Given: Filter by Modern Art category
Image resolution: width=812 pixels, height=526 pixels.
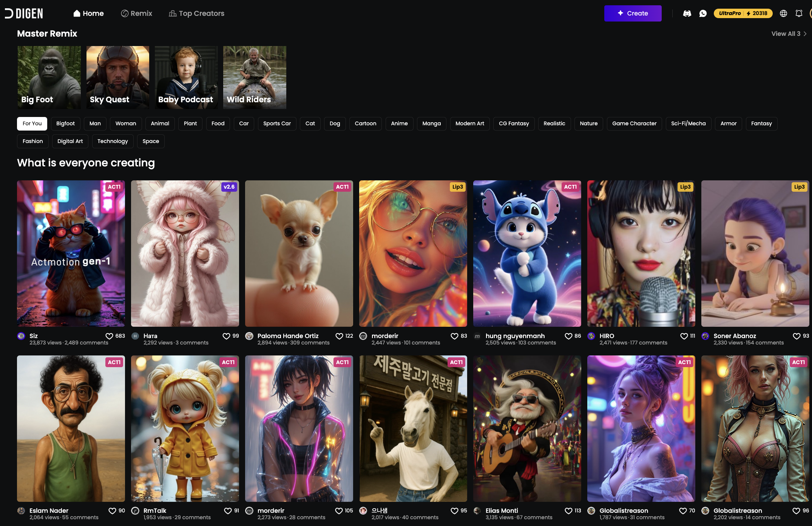Looking at the screenshot, I should [x=470, y=123].
